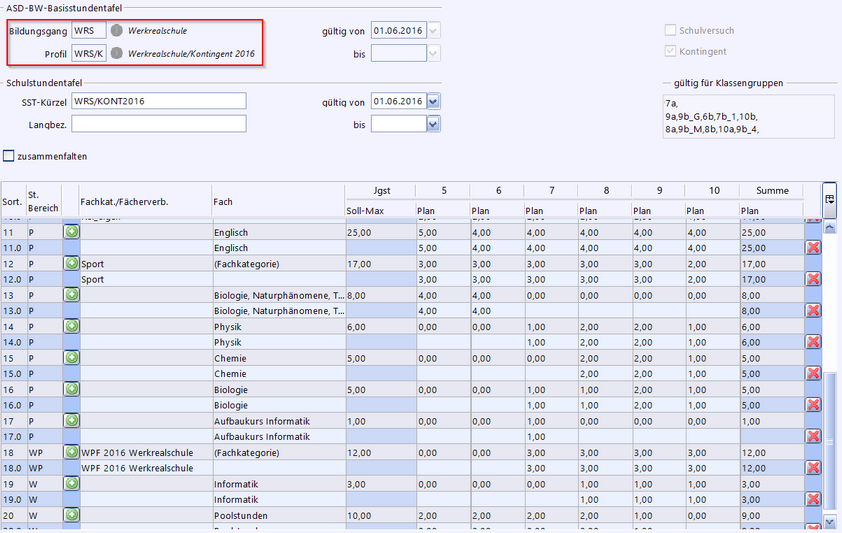Click green add icon in Poolstunden row
The image size is (842, 533).
click(71, 514)
